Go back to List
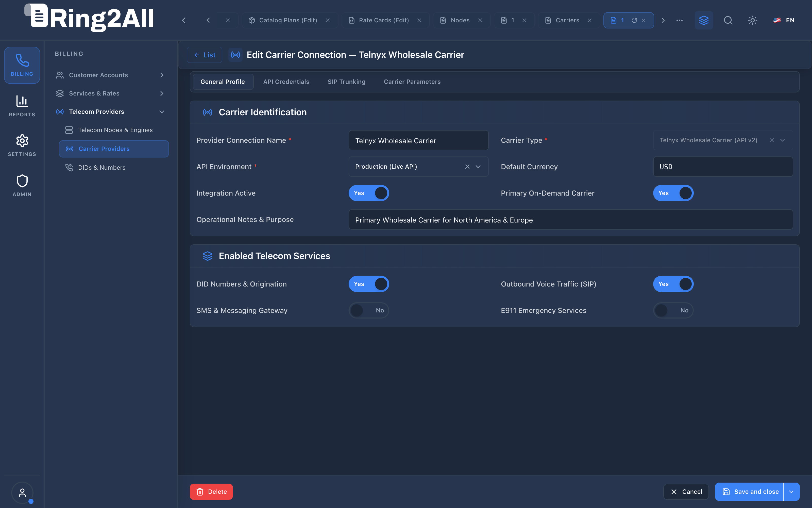The image size is (812, 508). pyautogui.click(x=205, y=55)
